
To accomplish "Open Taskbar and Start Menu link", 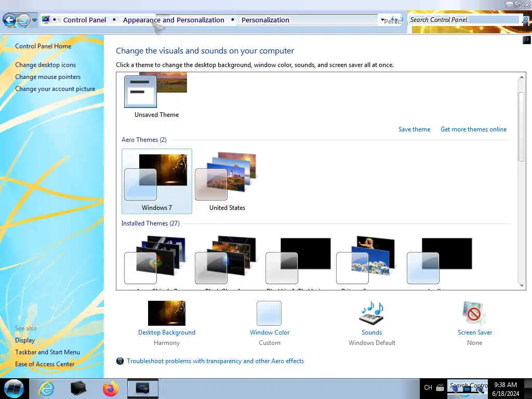I will (x=47, y=352).
